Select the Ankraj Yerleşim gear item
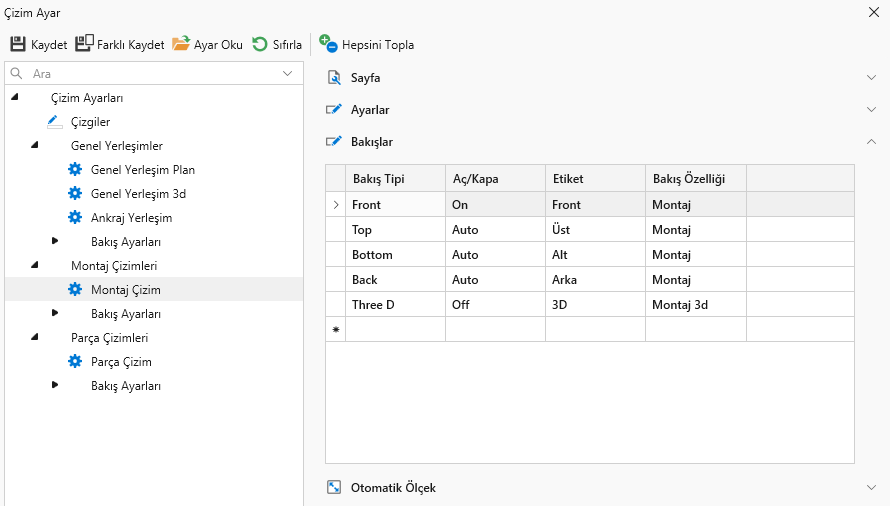890x506 pixels. coord(75,218)
